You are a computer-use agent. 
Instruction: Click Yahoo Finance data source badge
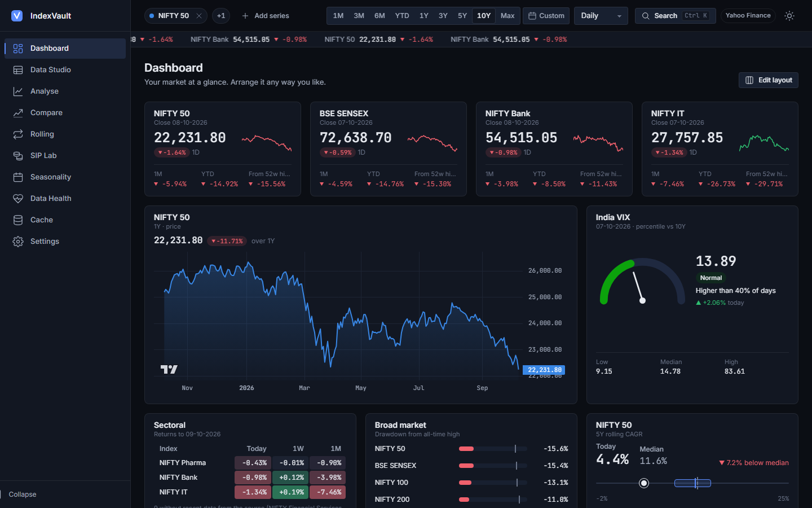748,16
